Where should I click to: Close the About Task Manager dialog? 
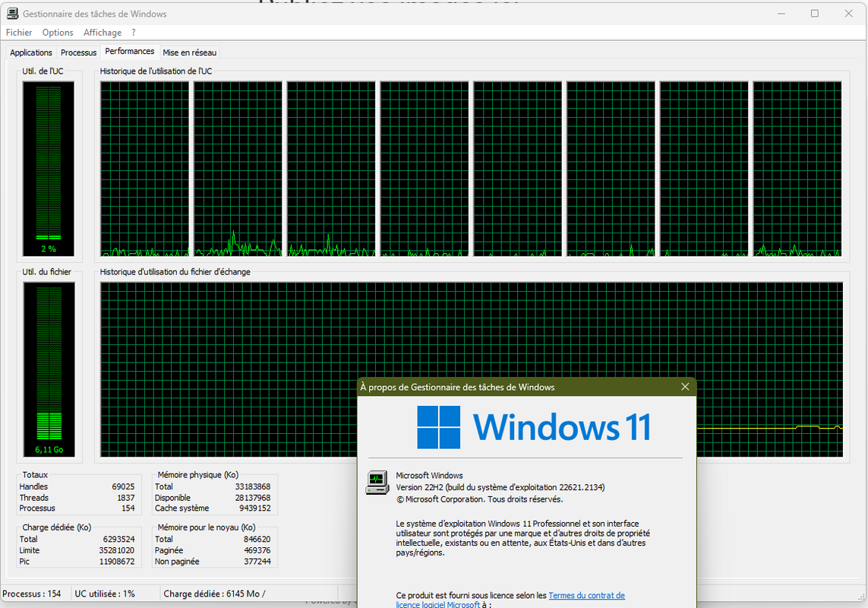(x=685, y=387)
